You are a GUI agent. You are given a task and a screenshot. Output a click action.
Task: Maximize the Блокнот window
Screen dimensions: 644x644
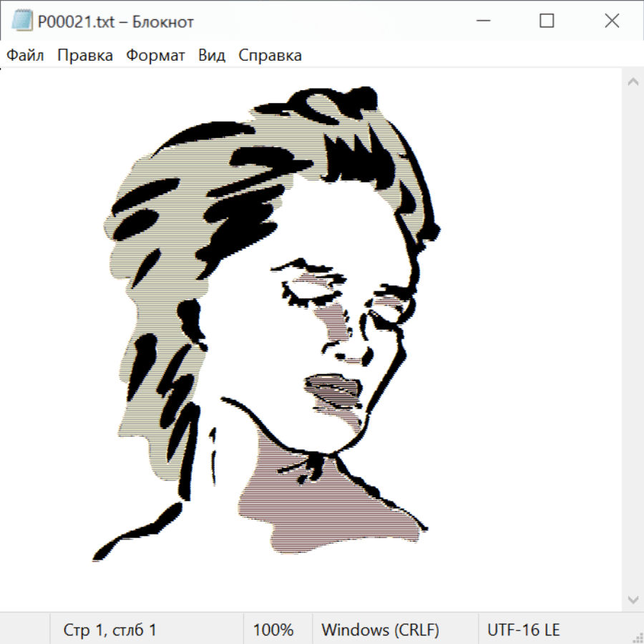click(547, 21)
